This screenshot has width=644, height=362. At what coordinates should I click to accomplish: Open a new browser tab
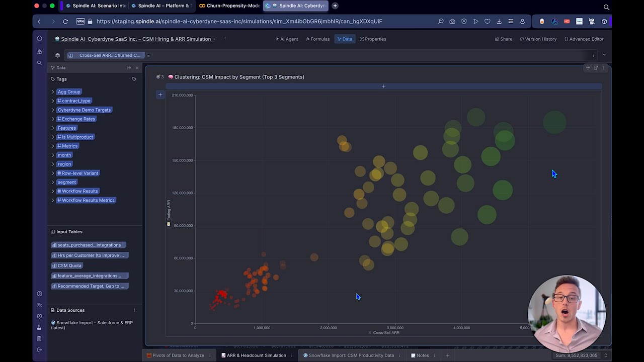coord(335,6)
